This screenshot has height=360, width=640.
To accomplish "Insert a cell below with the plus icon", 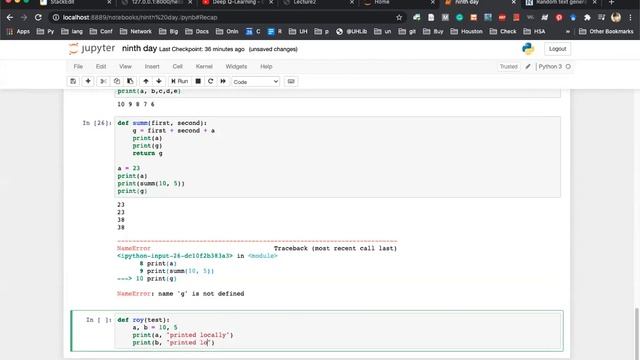I will click(x=88, y=81).
